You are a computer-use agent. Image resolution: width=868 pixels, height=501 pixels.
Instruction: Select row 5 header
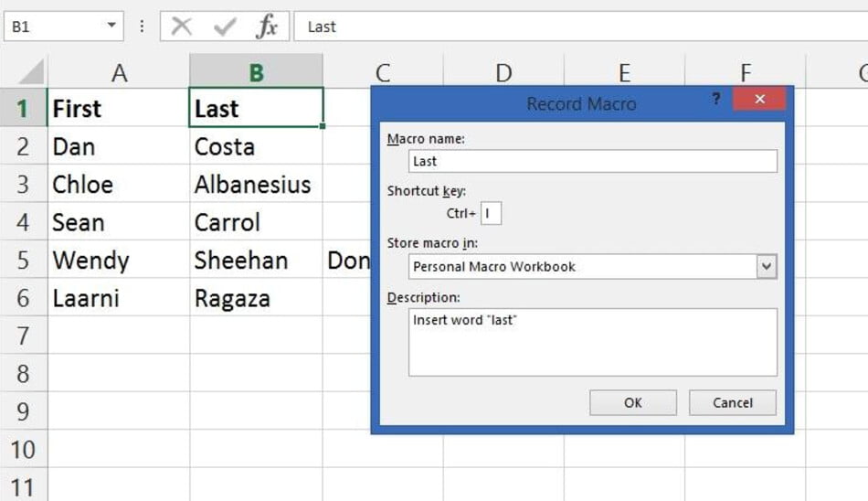[x=23, y=260]
